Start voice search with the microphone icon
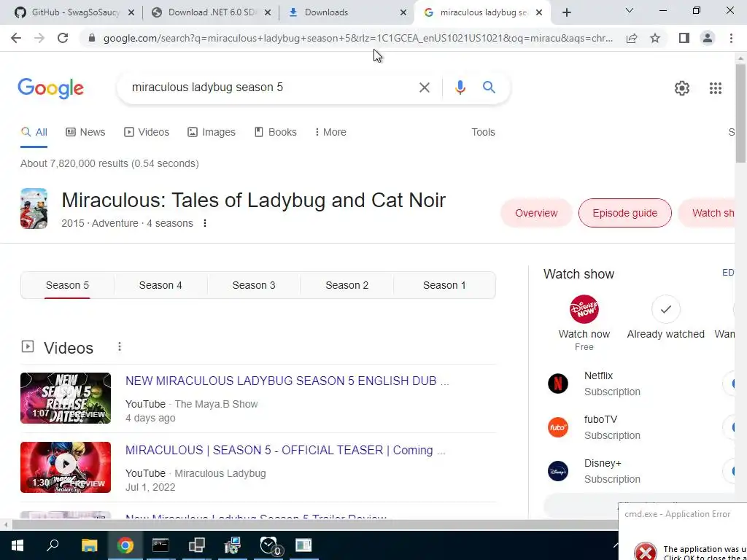Viewport: 747px width, 560px height. 460,87
